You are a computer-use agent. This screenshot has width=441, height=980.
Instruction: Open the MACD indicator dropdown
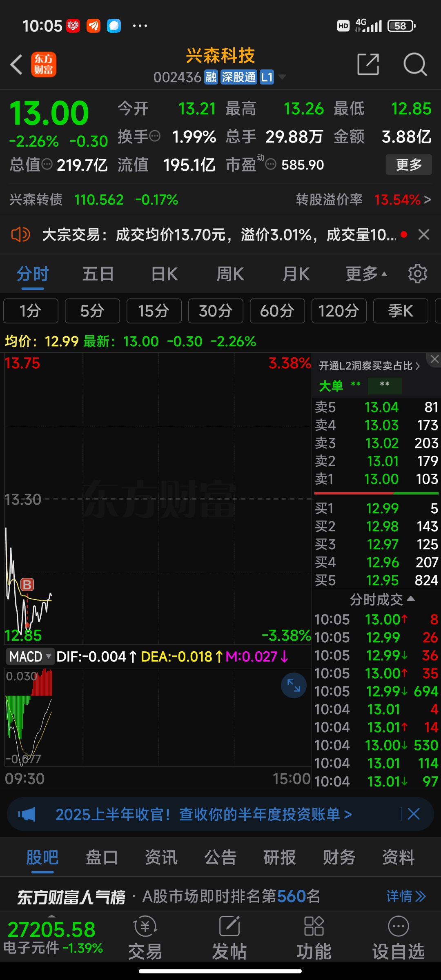point(30,657)
